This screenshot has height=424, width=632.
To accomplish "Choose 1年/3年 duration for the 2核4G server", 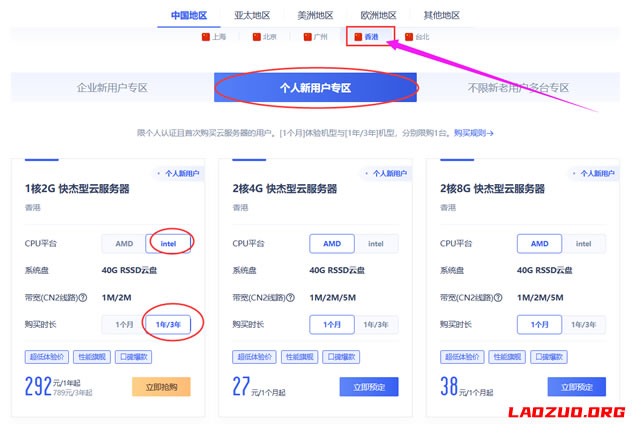I will pos(376,324).
